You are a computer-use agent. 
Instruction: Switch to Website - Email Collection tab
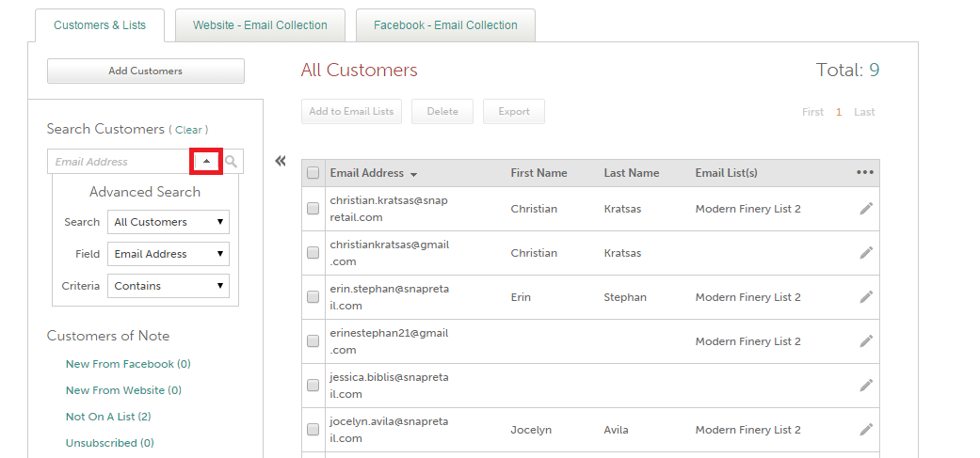click(260, 25)
